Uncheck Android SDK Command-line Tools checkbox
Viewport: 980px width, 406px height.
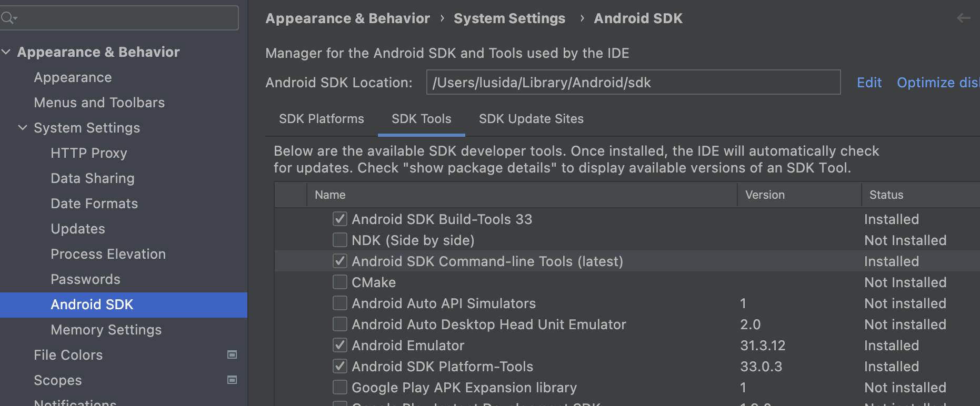pos(340,261)
